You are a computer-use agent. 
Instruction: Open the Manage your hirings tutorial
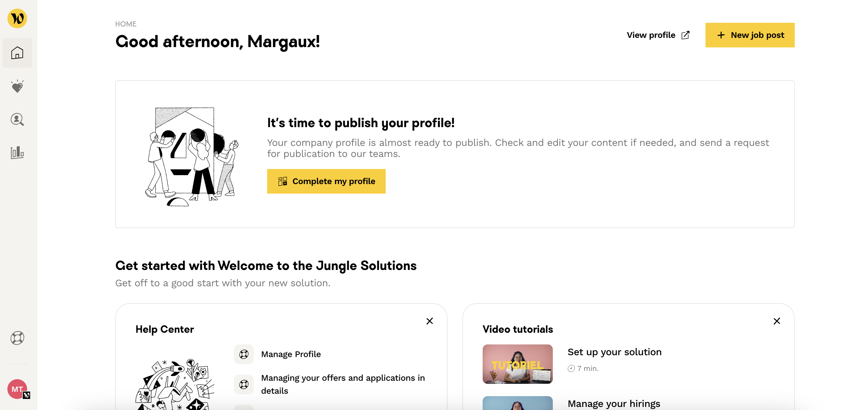[x=613, y=403]
